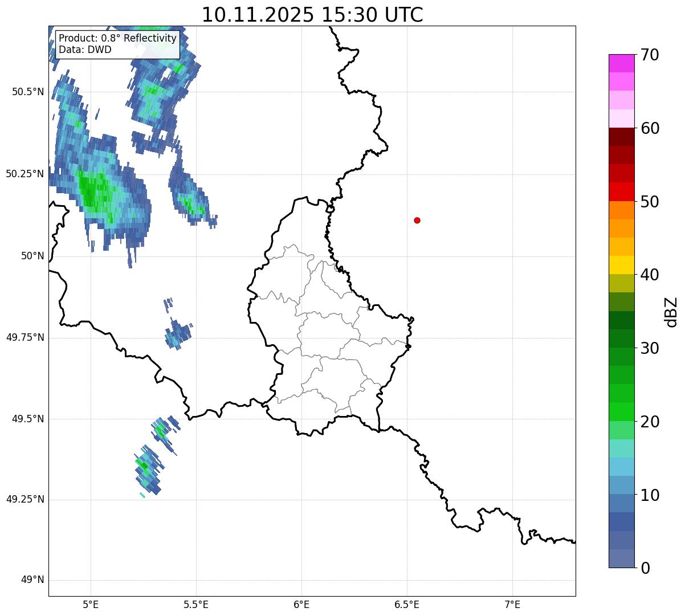Click the "50.25°N" latitude label
Image resolution: width=685 pixels, height=616 pixels.
click(25, 174)
